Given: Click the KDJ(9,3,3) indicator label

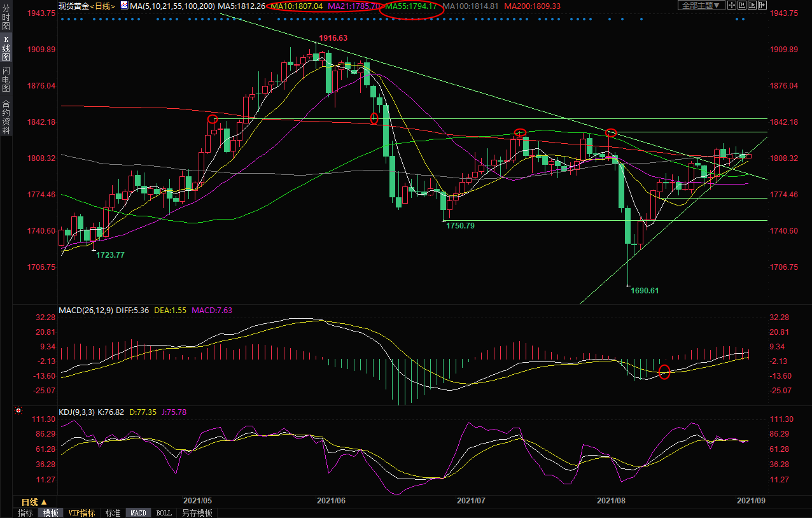Looking at the screenshot, I should click(x=76, y=412).
